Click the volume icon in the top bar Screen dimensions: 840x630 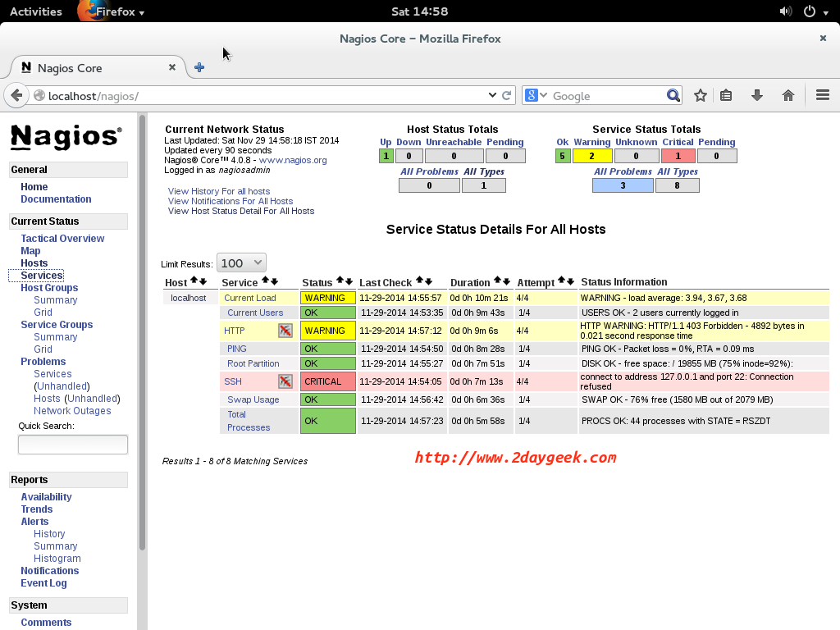coord(785,11)
